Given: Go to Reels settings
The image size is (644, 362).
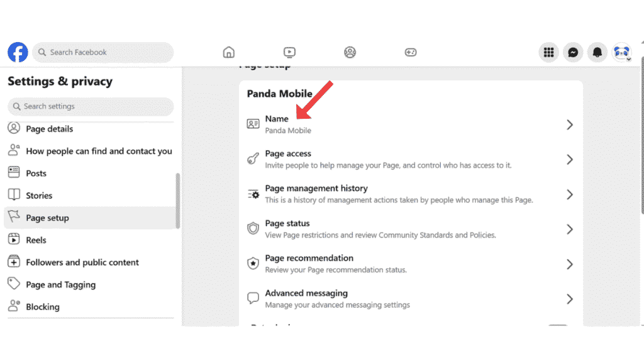Looking at the screenshot, I should coord(89,240).
